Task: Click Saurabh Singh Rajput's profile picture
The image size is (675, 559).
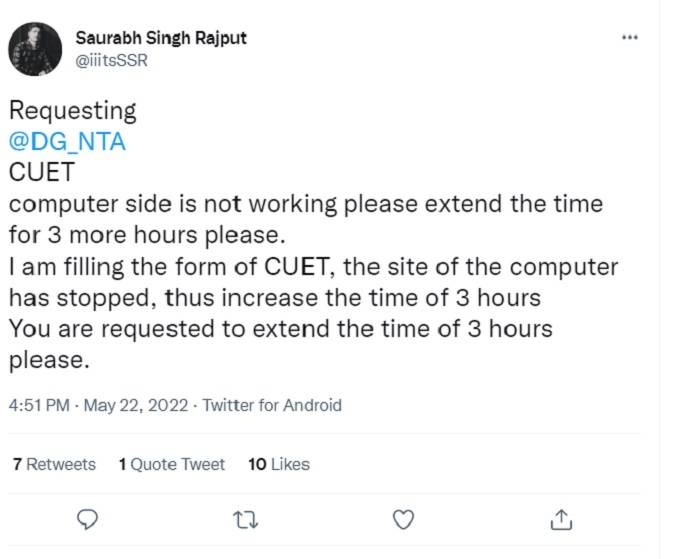Action: tap(35, 49)
